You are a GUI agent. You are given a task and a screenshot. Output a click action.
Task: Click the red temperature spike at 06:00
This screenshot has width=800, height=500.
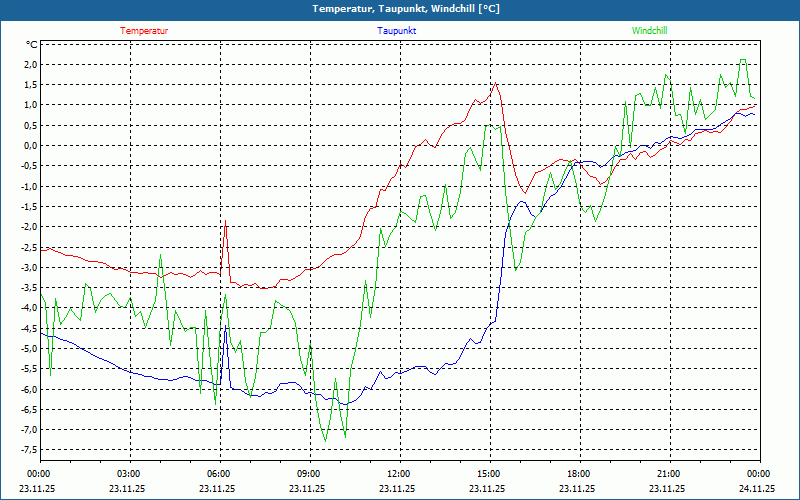[x=226, y=223]
